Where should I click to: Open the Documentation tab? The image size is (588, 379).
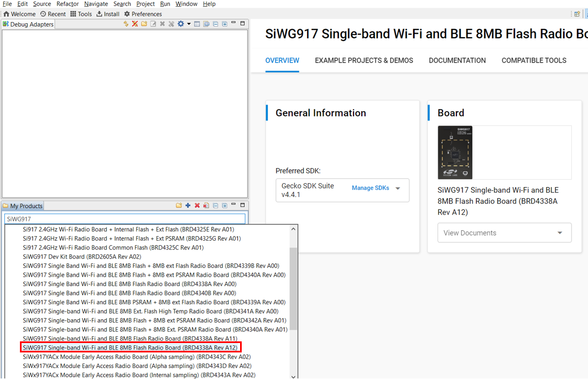[x=457, y=60]
